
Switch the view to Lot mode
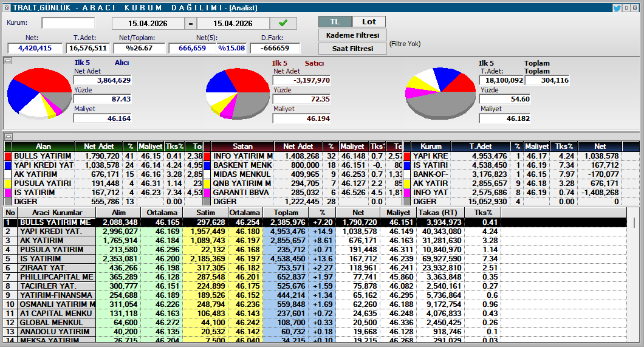pyautogui.click(x=369, y=22)
